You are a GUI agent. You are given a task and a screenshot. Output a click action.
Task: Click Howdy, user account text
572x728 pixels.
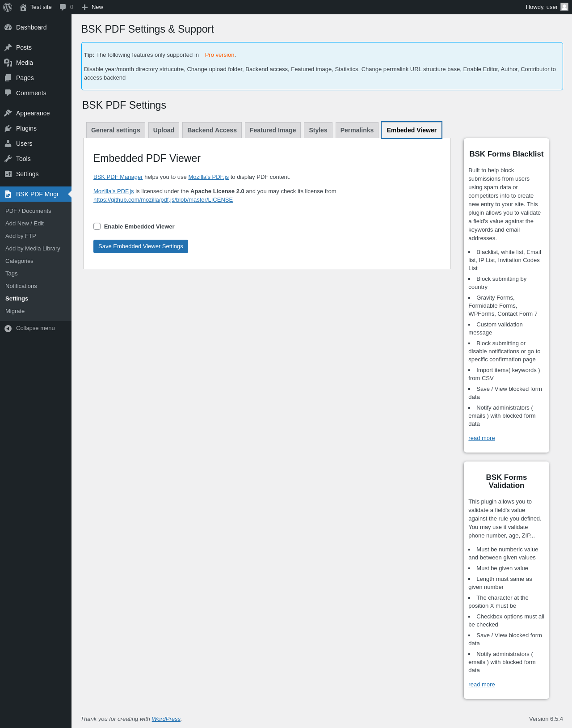tap(542, 7)
